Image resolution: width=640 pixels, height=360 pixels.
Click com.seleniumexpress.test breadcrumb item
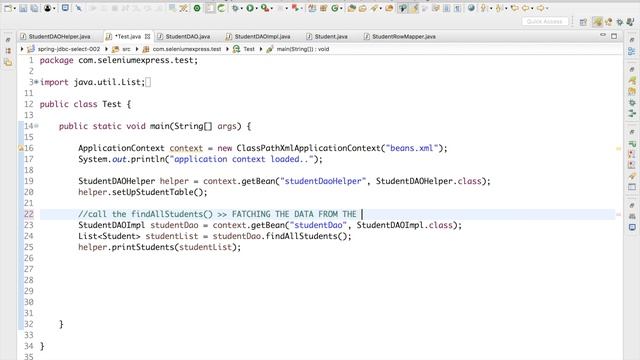[187, 49]
